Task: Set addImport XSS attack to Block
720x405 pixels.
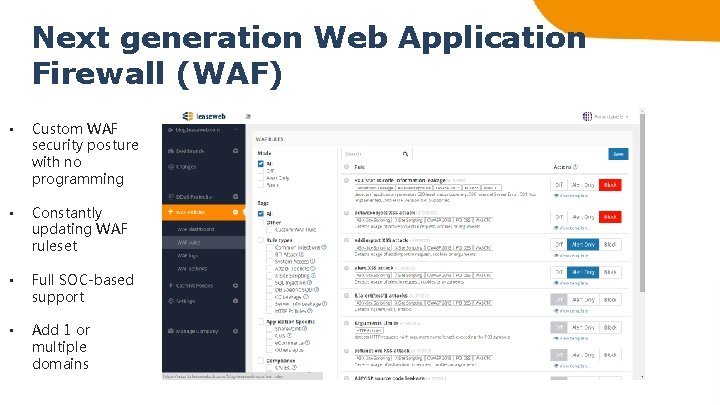Action: (610, 245)
